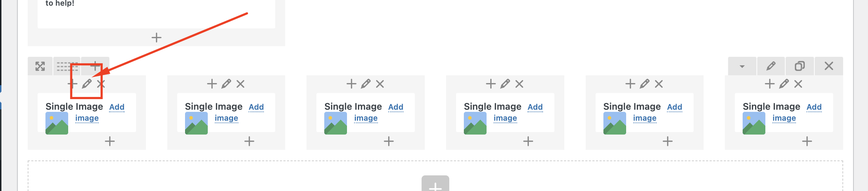This screenshot has height=191, width=868.
Task: Delete the second column with its X icon
Action: (240, 84)
